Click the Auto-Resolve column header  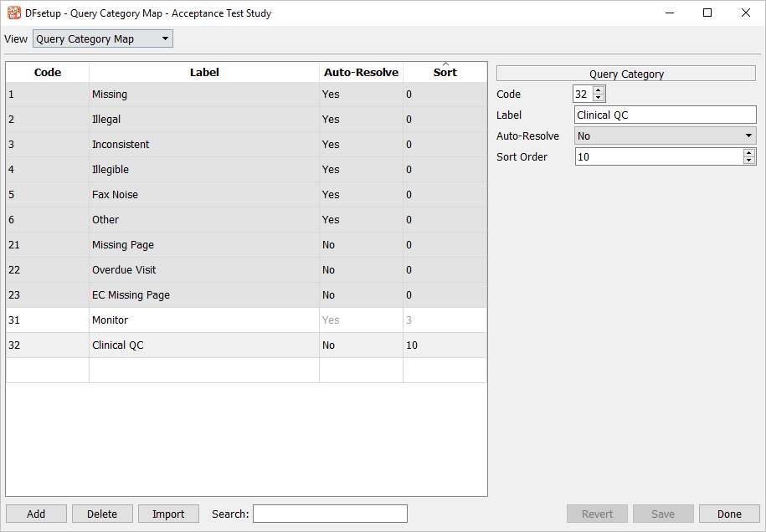(x=361, y=73)
